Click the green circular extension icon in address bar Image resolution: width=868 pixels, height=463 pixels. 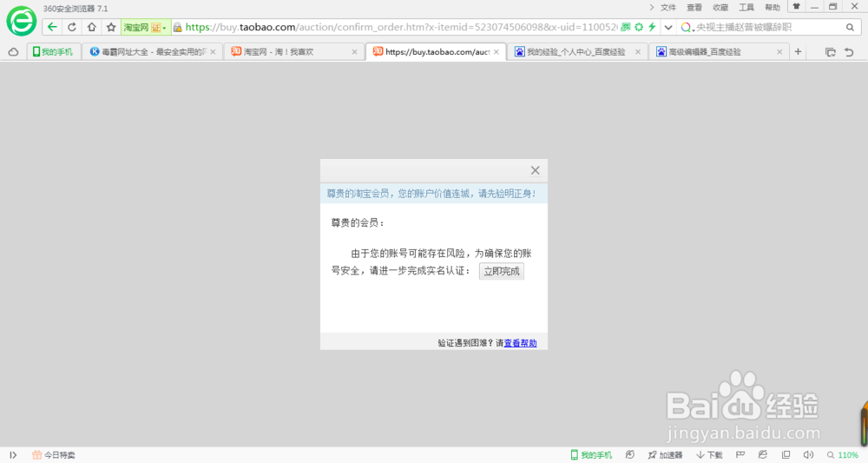(639, 27)
